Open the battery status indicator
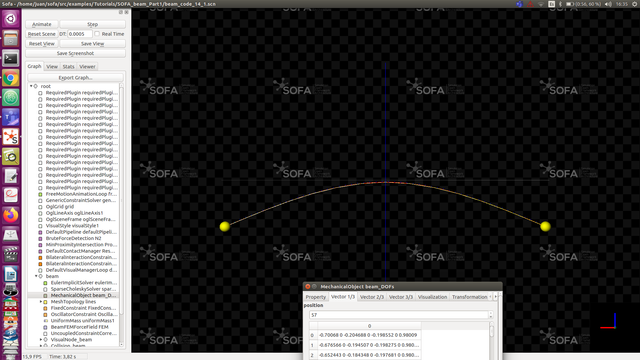 (x=583, y=4)
